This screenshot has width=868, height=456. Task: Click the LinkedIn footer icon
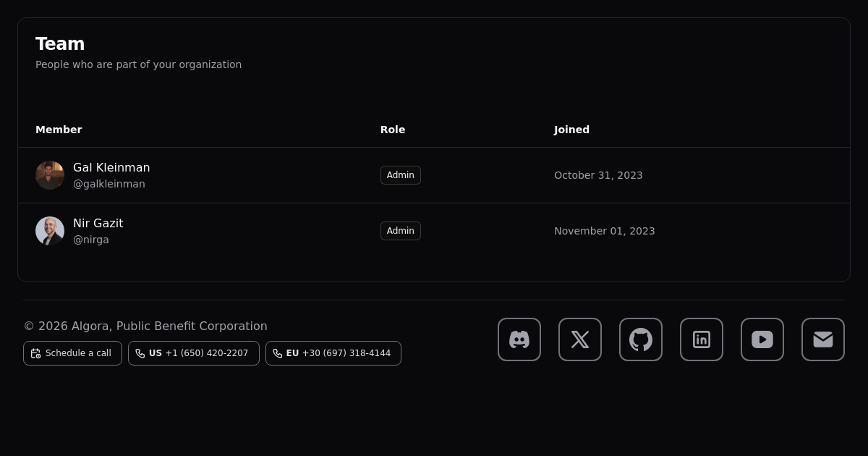point(702,339)
